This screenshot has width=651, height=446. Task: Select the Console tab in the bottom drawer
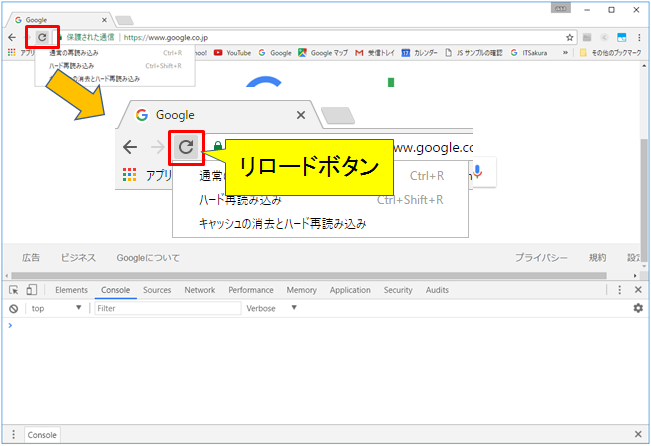tap(42, 435)
